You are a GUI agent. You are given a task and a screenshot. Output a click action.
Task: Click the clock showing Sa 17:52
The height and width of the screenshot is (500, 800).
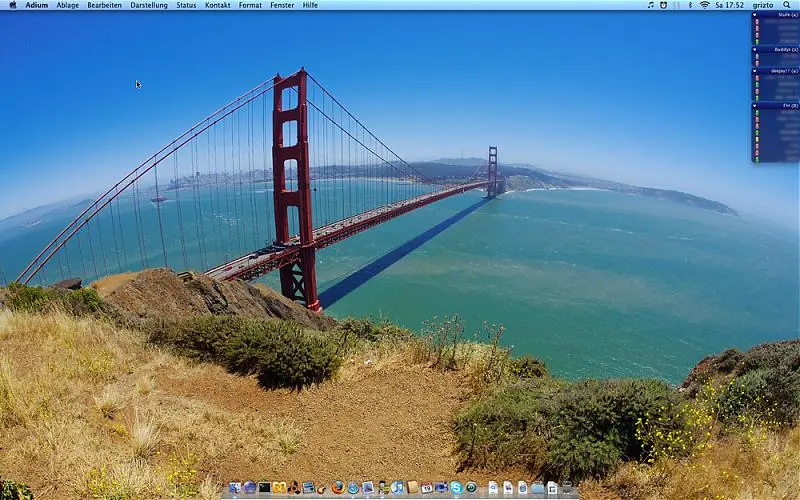[729, 5]
